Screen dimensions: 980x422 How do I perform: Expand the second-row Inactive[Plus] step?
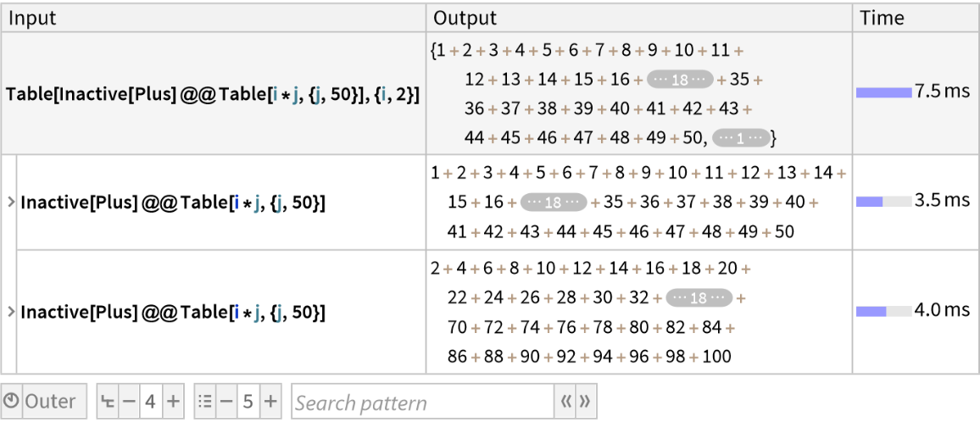[11, 203]
